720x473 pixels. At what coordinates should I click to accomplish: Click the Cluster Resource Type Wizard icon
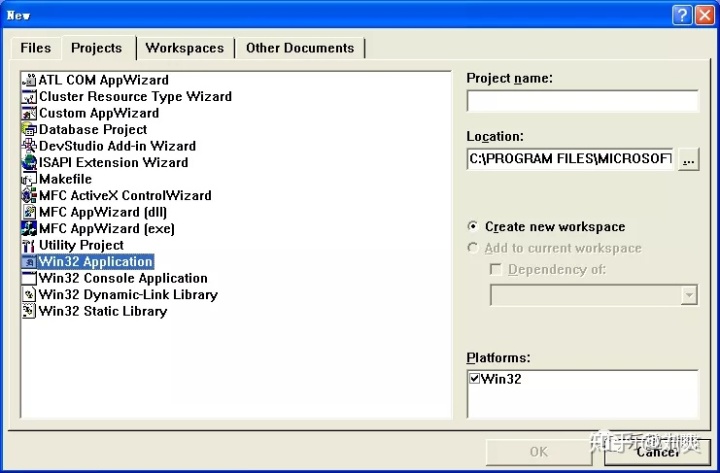point(29,97)
